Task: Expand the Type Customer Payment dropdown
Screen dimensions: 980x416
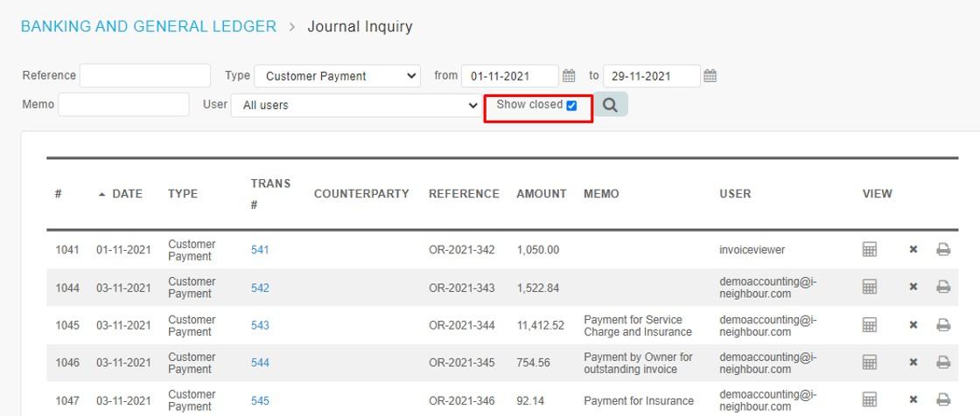Action: click(x=338, y=76)
